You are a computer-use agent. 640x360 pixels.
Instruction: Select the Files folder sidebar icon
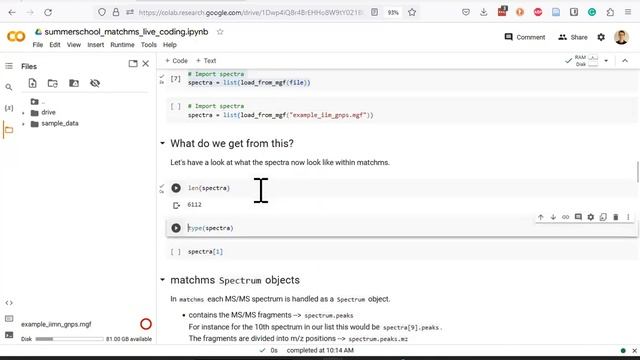click(9, 130)
